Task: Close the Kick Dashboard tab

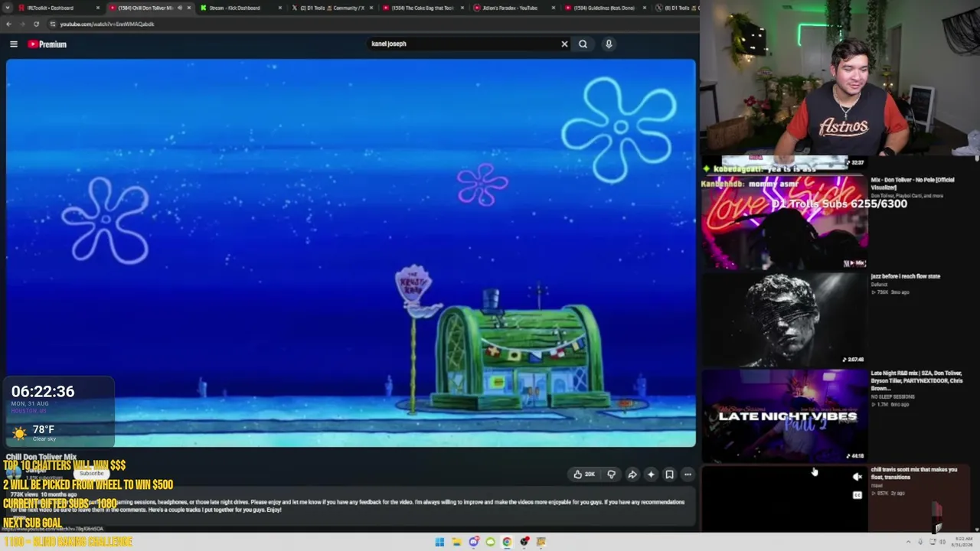Action: click(x=279, y=8)
